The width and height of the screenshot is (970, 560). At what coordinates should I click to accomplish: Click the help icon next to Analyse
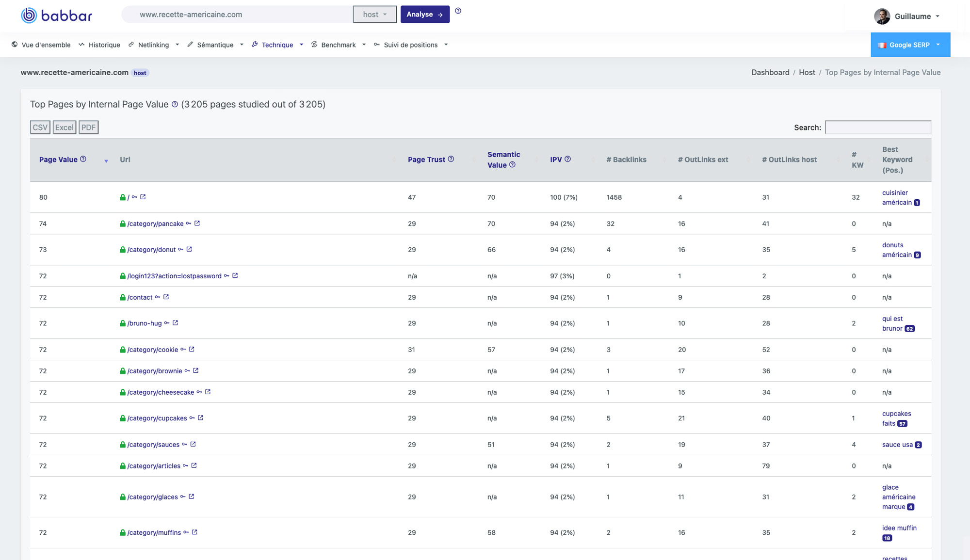[458, 11]
